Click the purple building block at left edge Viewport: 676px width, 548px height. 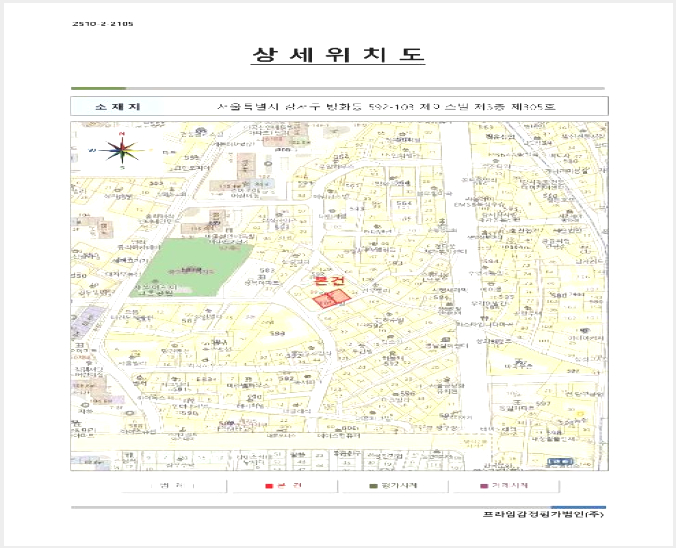pos(83,322)
